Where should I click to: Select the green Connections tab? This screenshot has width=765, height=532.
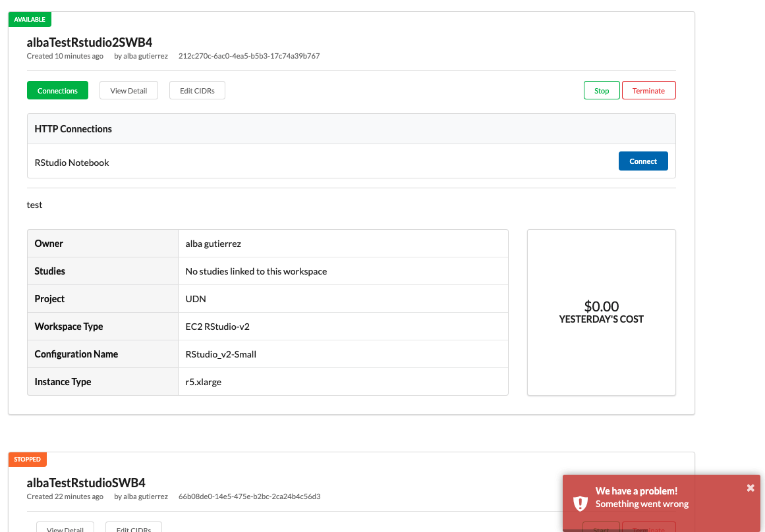57,90
